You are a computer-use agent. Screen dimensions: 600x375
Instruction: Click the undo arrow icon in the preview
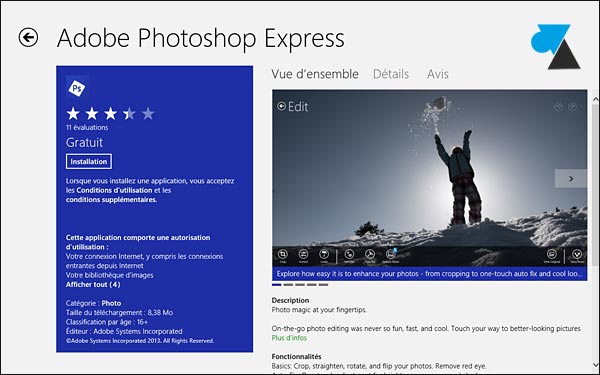tap(558, 107)
